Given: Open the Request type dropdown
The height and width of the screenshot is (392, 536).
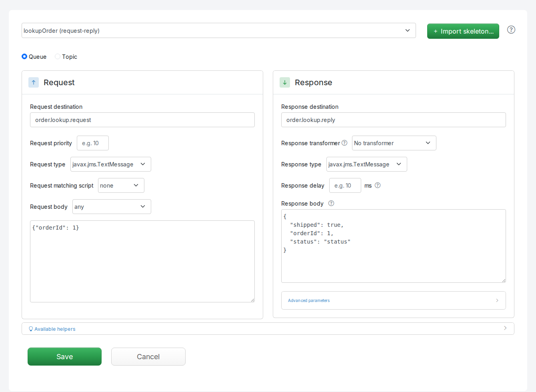Looking at the screenshot, I should pyautogui.click(x=111, y=164).
